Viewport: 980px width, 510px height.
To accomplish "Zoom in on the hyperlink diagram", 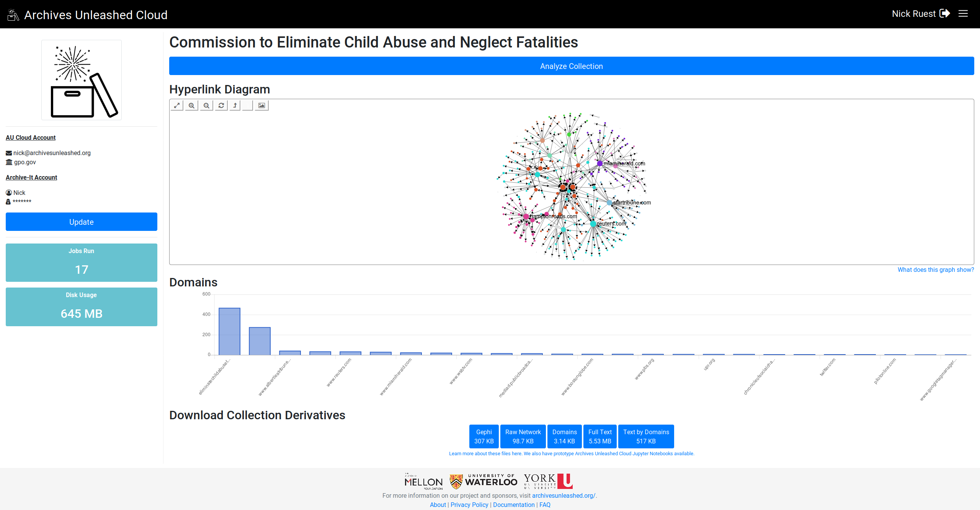I will tap(191, 105).
